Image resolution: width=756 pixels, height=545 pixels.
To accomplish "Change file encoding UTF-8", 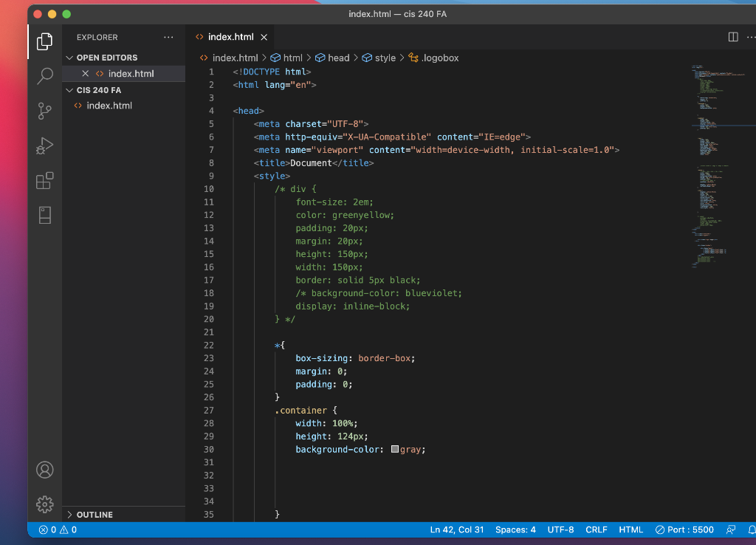I will click(x=560, y=529).
